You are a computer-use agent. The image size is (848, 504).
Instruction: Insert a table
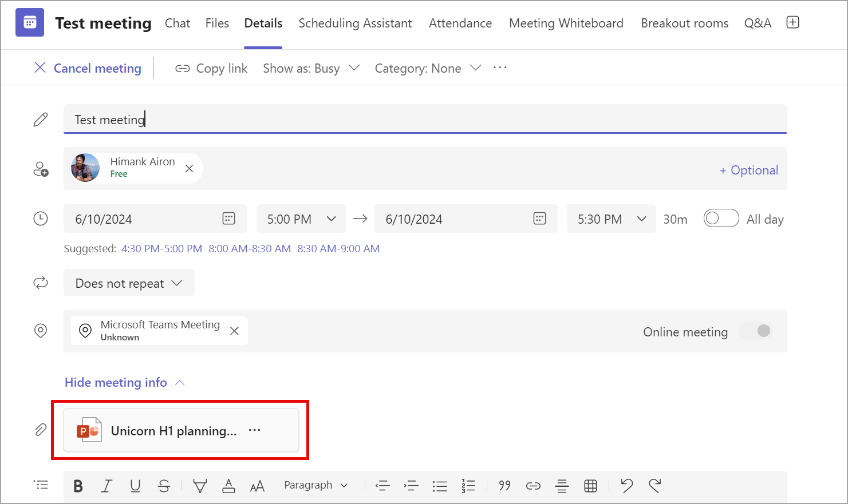pos(590,486)
